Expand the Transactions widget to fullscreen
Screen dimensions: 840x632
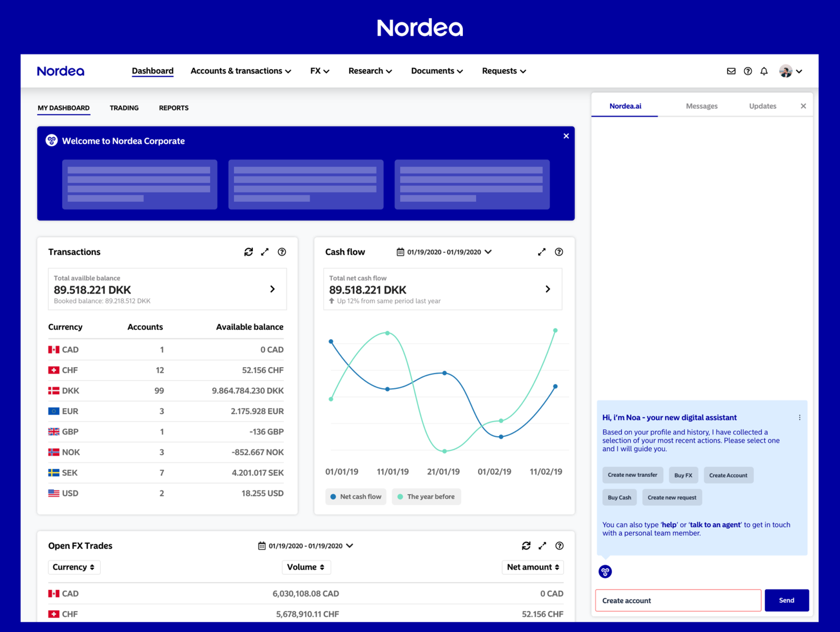265,252
